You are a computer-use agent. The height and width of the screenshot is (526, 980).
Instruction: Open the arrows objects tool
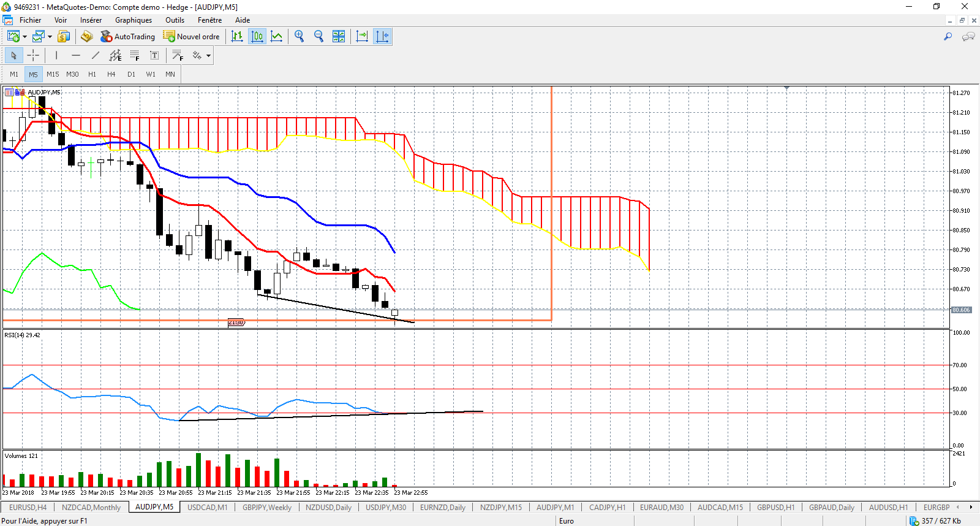click(x=197, y=56)
